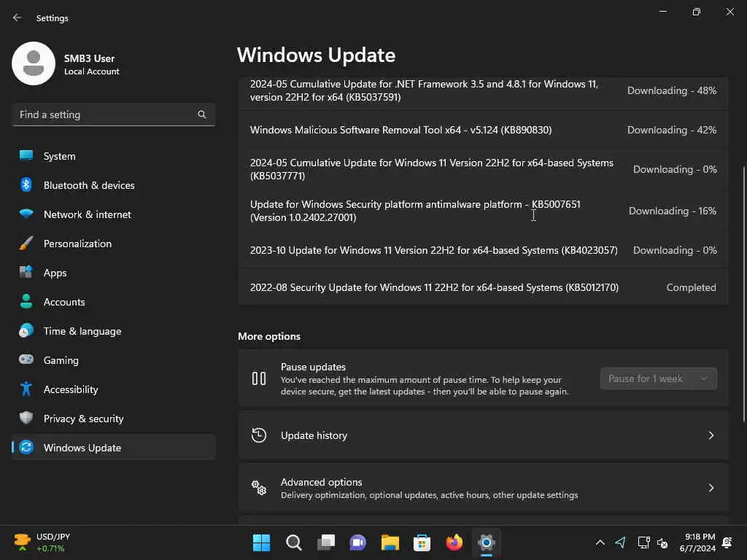The image size is (747, 560).
Task: Open the Accounts settings page
Action: [113, 302]
